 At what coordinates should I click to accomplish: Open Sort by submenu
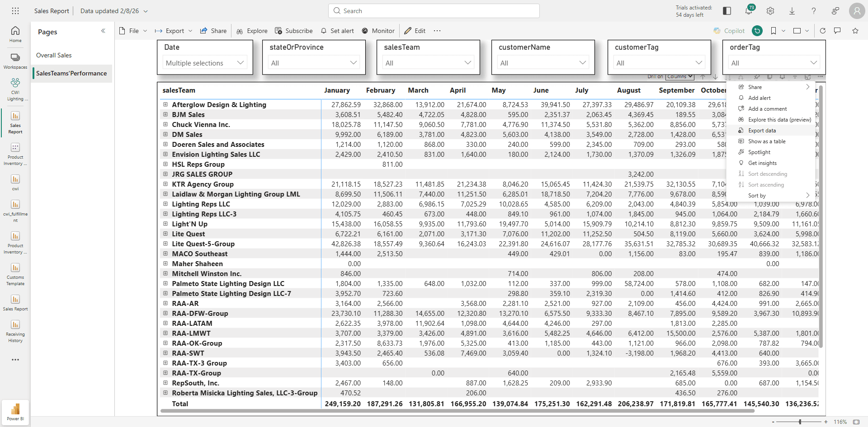tap(770, 196)
